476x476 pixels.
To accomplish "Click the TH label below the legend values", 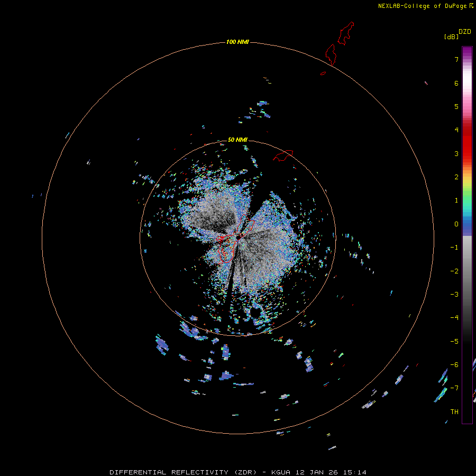I will click(454, 412).
